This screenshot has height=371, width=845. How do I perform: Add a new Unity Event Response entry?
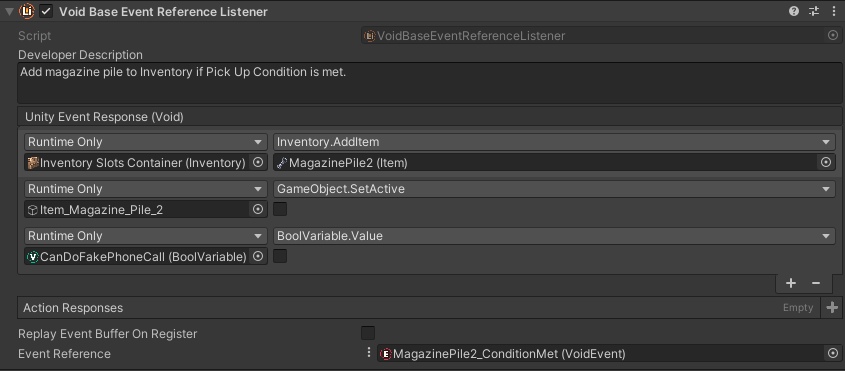coord(791,284)
